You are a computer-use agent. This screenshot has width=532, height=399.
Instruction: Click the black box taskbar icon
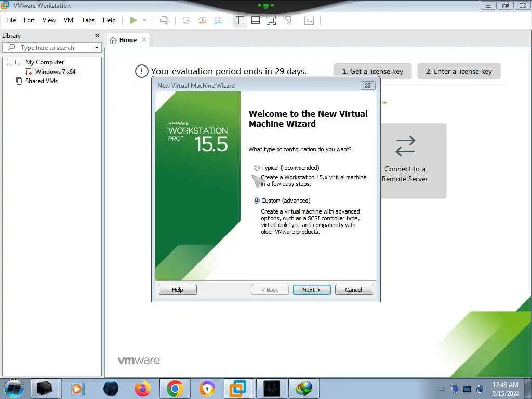tap(45, 389)
